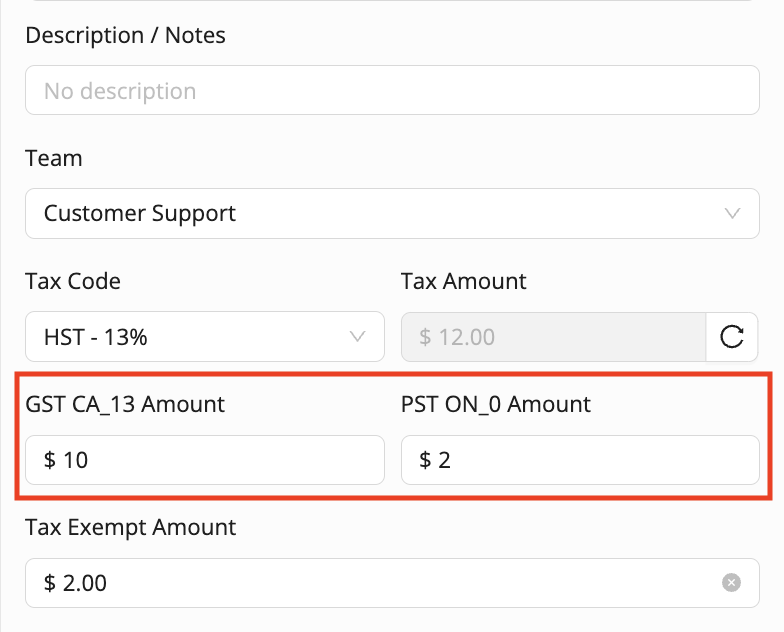Focus the Tax Exempt Amount input field
Screen dimensions: 784x632
pos(370,583)
